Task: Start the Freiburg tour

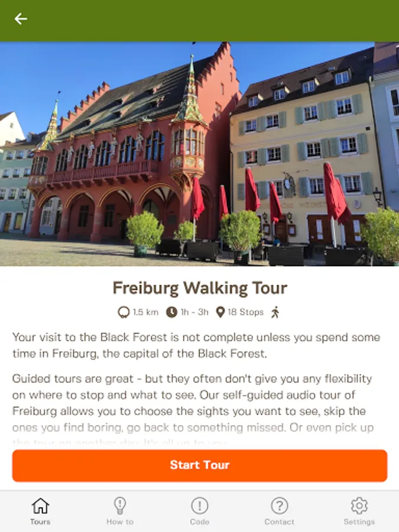Action: click(200, 465)
